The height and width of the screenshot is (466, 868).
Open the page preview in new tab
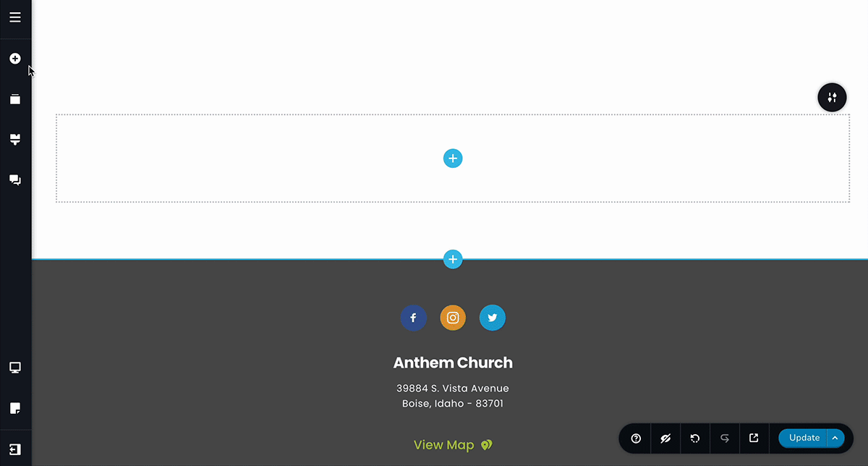point(754,439)
